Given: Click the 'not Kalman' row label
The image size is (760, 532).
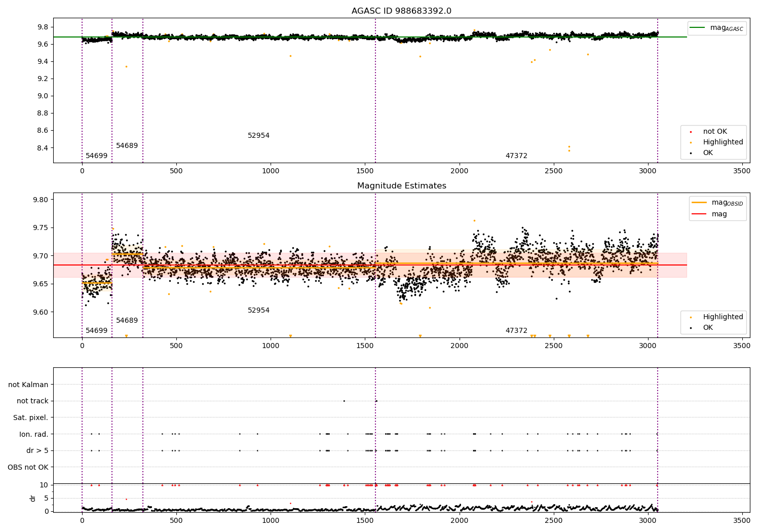Looking at the screenshot, I should coord(28,385).
